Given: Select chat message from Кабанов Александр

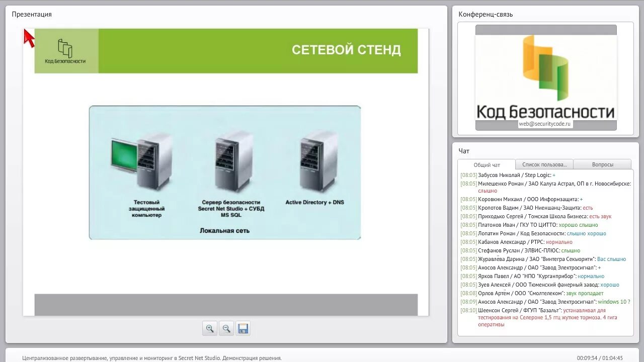Looking at the screenshot, I should click(x=516, y=242).
